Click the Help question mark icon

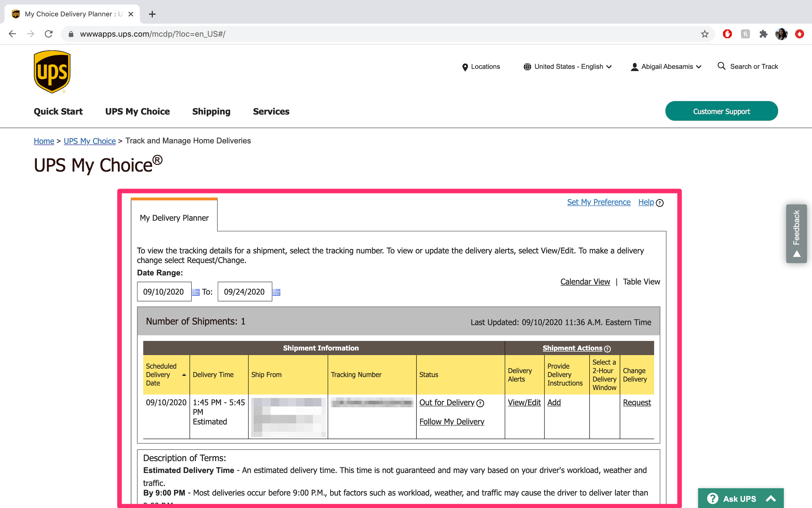click(x=660, y=203)
